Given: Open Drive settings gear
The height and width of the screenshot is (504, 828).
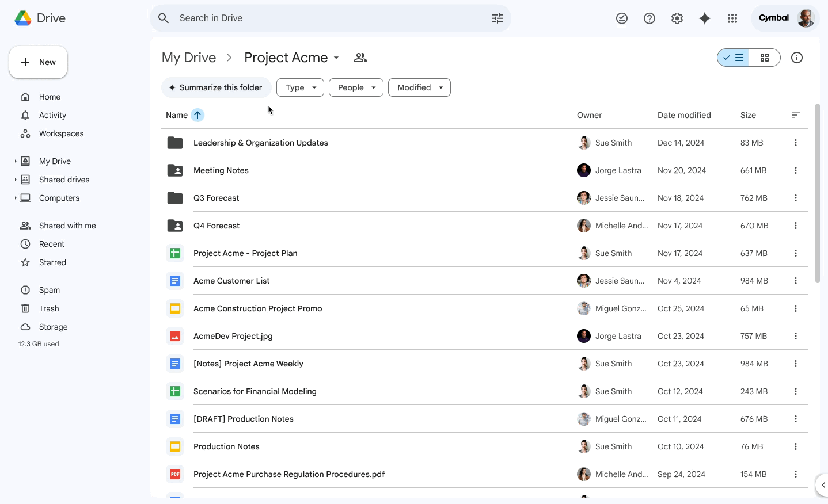Looking at the screenshot, I should tap(677, 18).
